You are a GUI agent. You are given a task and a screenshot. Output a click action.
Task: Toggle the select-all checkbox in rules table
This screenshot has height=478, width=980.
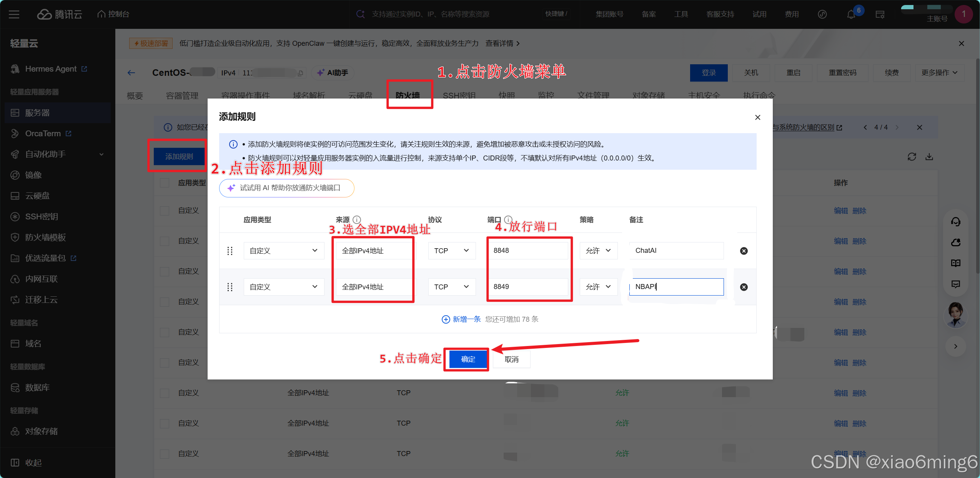[x=165, y=183]
